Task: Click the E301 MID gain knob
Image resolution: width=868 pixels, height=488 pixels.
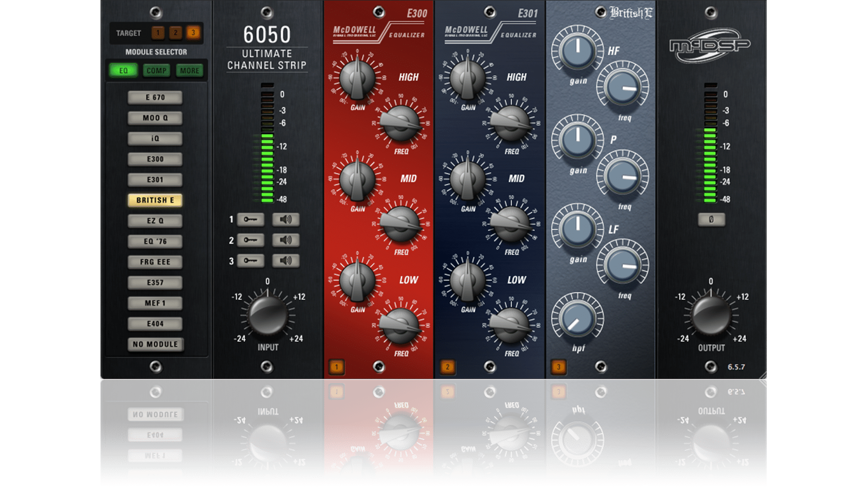Action: (467, 180)
